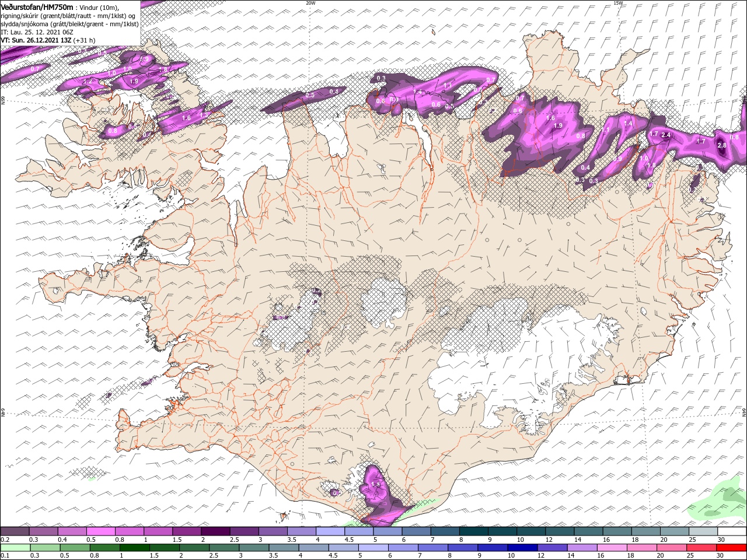Viewport: 747px width, 560px height.
Task: Click the 20W longitude label
Action: (310, 3)
